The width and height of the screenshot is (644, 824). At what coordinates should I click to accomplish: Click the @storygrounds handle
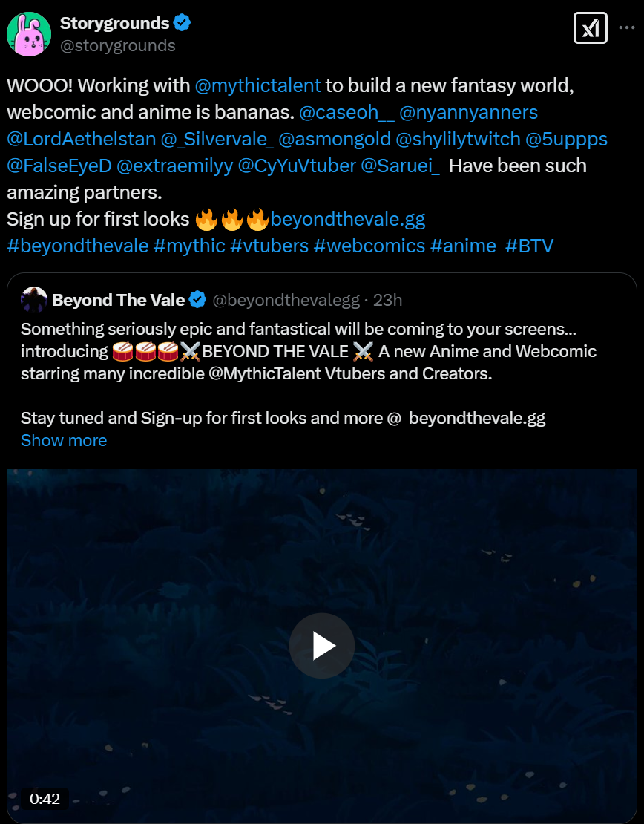point(118,46)
